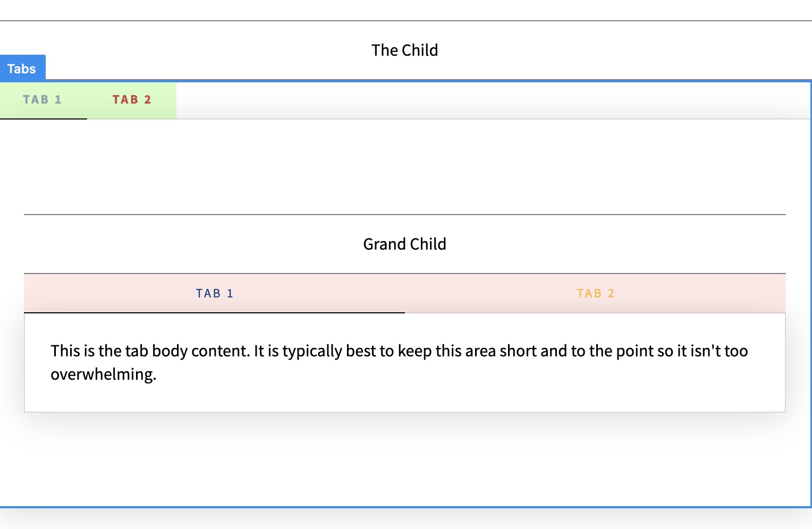
Task: Click the divider line between Grand Child and tabs
Action: (x=405, y=274)
